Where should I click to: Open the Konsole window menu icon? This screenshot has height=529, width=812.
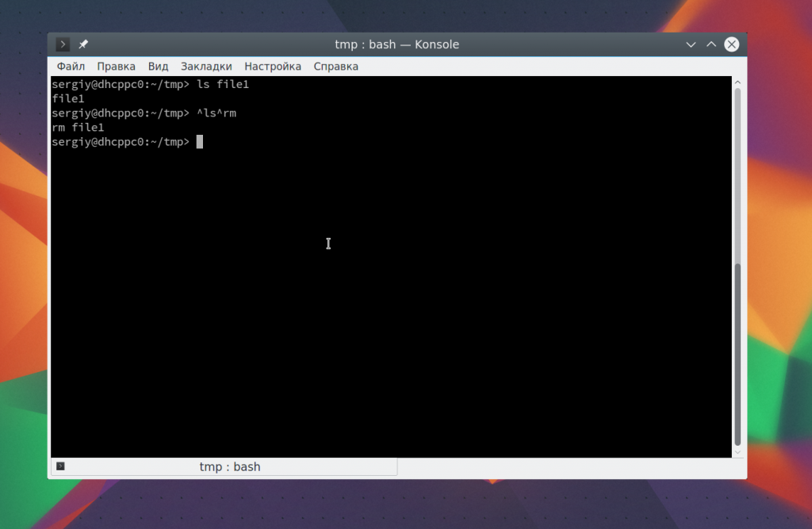click(63, 44)
